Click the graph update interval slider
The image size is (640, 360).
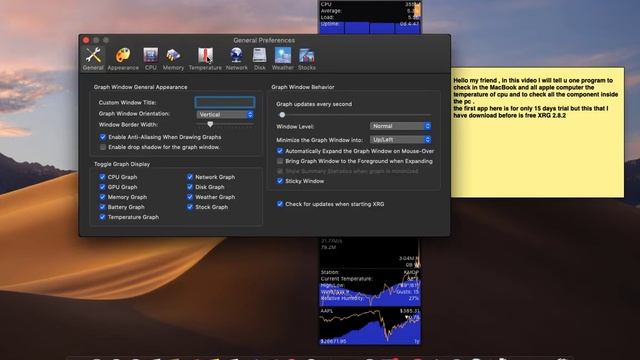tap(354, 115)
